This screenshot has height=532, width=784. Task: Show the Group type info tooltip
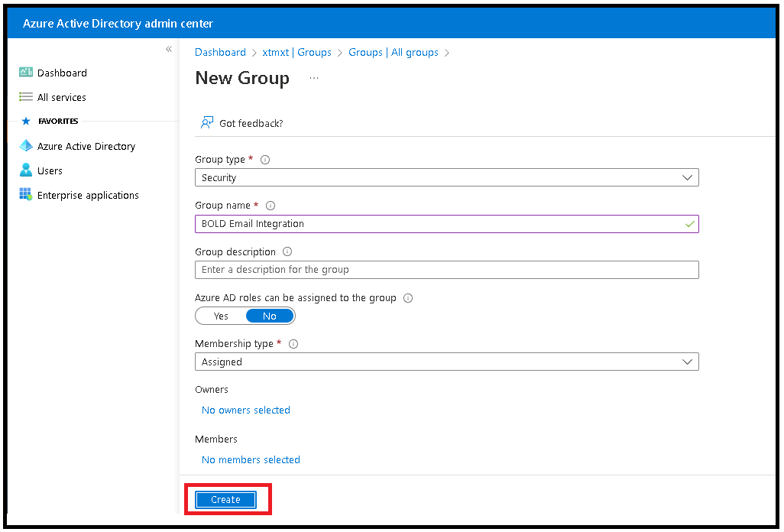point(264,159)
